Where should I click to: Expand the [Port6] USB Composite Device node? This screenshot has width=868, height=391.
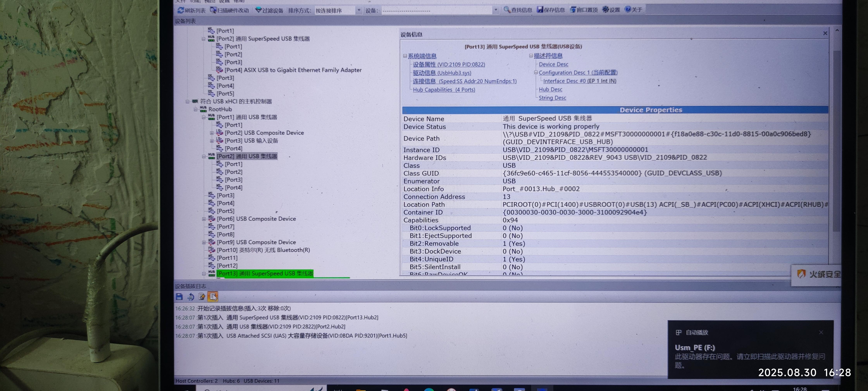point(204,219)
